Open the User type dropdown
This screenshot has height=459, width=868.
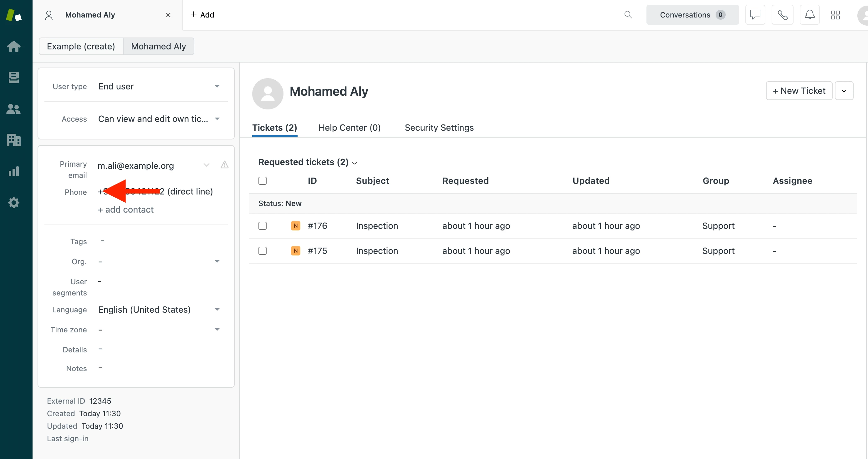158,87
